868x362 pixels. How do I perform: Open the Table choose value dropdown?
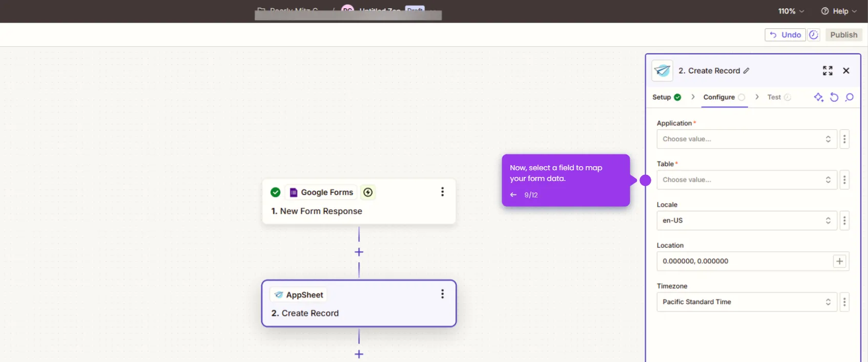pos(747,180)
